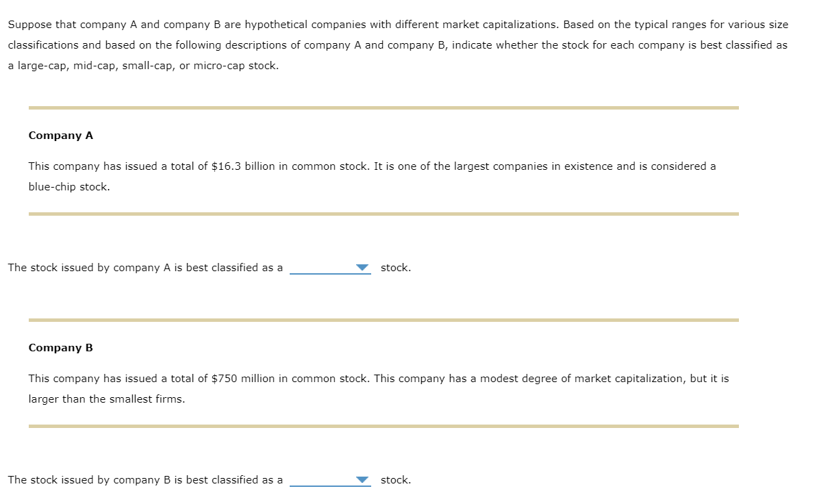
Task: Click the blue underlined answer field for Company A
Action: [329, 269]
